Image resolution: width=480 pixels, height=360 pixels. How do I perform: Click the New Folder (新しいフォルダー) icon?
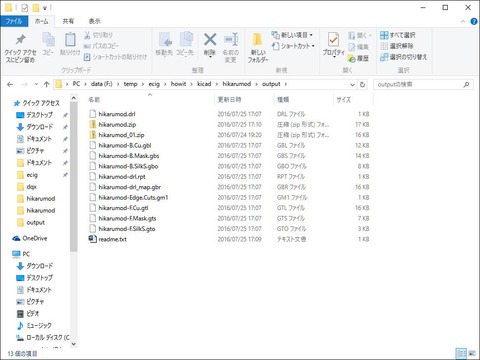coord(257,40)
